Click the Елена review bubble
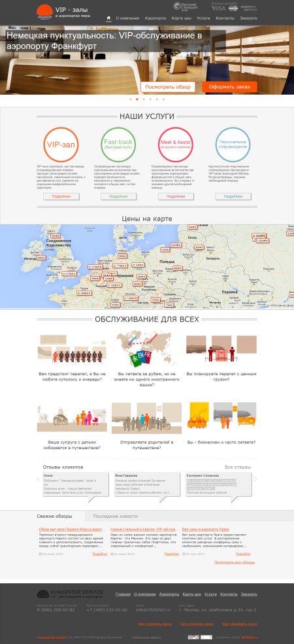 coord(76,484)
